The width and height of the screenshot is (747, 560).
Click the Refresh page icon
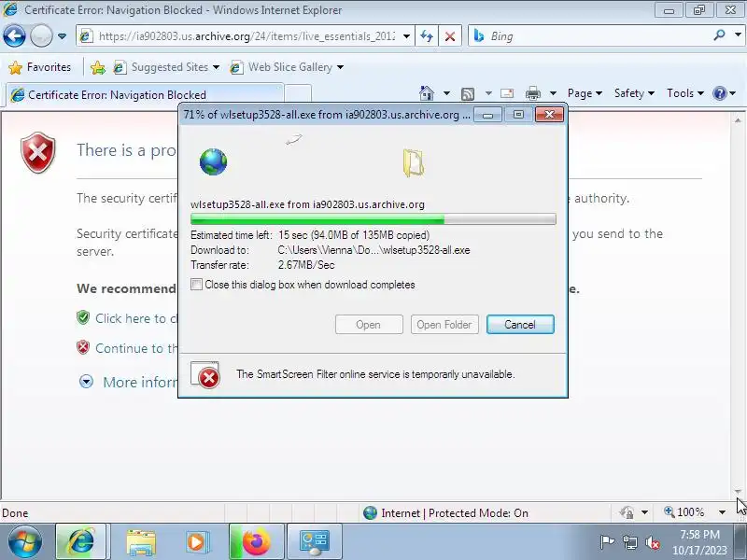(x=427, y=36)
